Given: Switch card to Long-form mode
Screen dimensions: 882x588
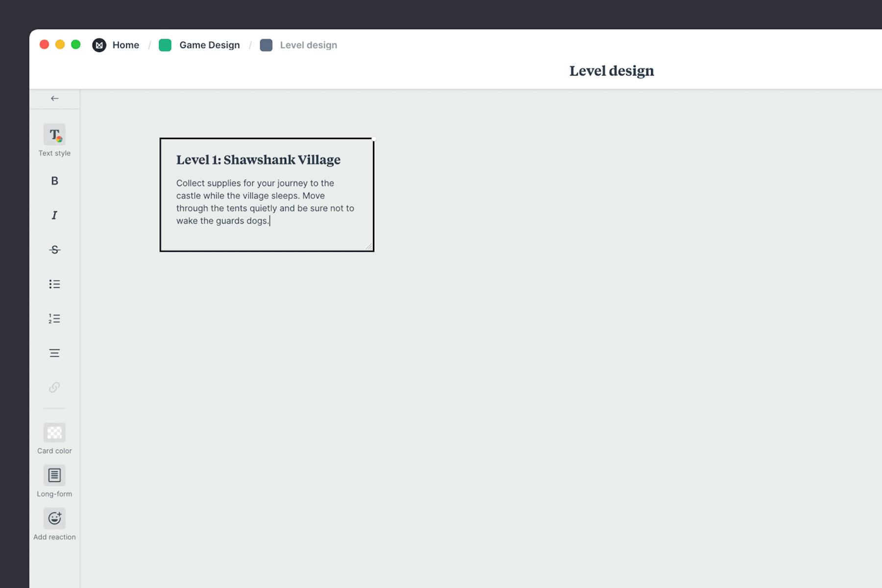Looking at the screenshot, I should [54, 475].
